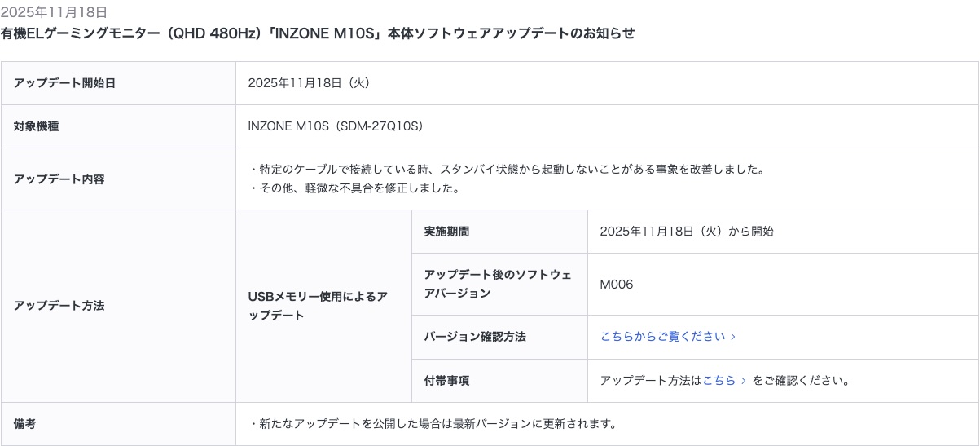
Task: Click the chevron arrow beside こちら link
Action: [744, 381]
